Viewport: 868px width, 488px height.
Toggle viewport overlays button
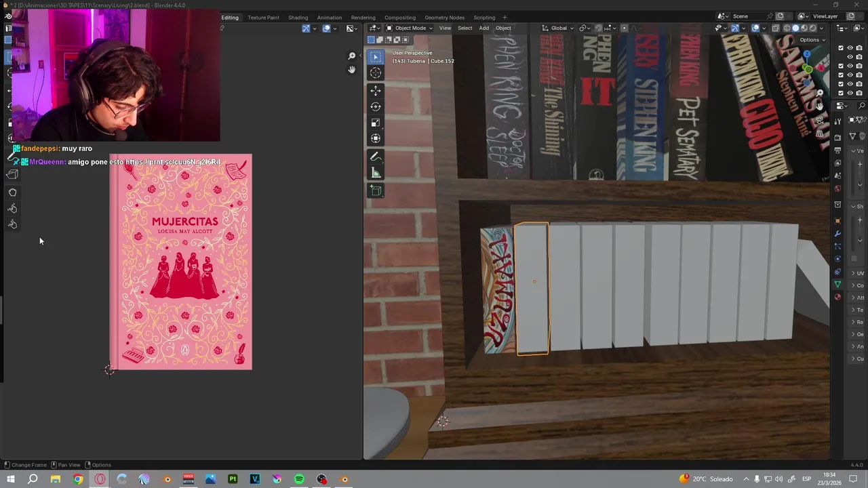[x=755, y=28]
